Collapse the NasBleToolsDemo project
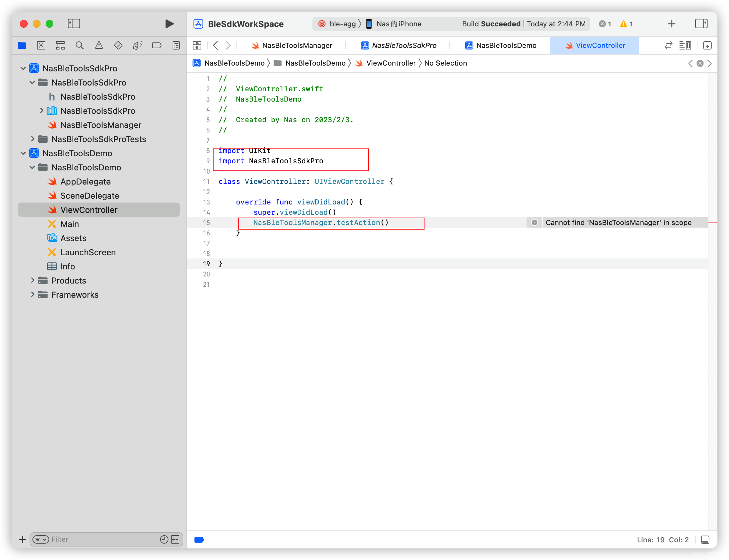This screenshot has height=560, width=729. (x=23, y=153)
